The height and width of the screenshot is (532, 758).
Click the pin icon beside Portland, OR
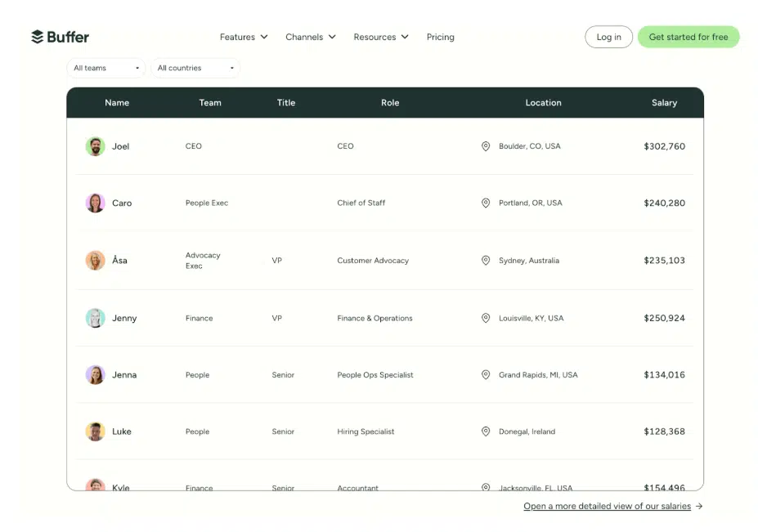tap(486, 203)
